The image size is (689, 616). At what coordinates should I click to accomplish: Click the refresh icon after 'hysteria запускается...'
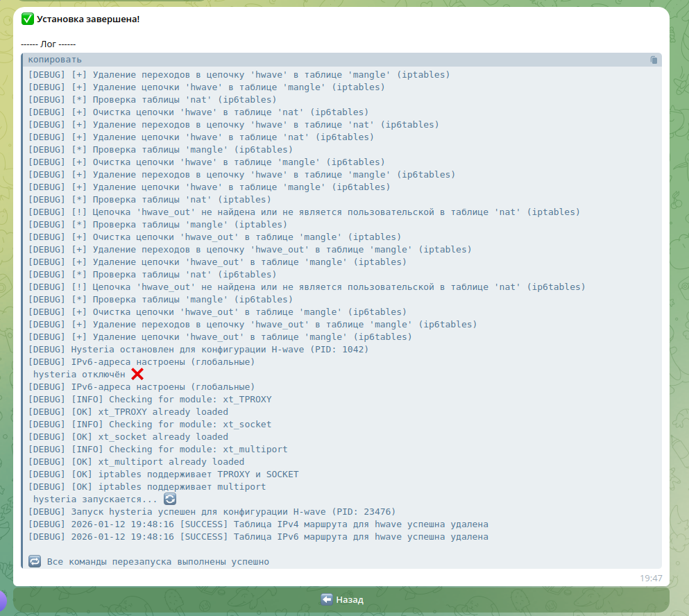(x=170, y=499)
